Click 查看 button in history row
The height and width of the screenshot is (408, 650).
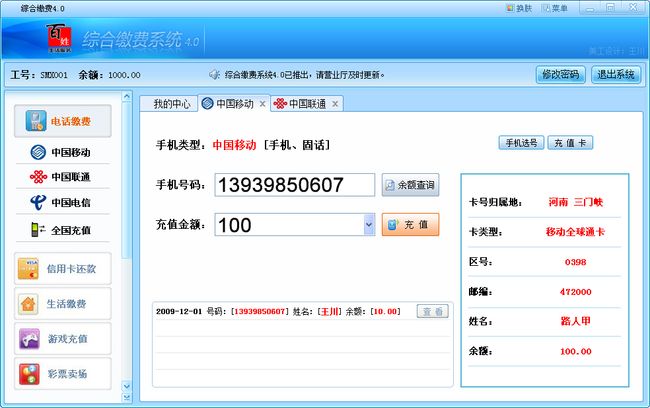pyautogui.click(x=433, y=311)
